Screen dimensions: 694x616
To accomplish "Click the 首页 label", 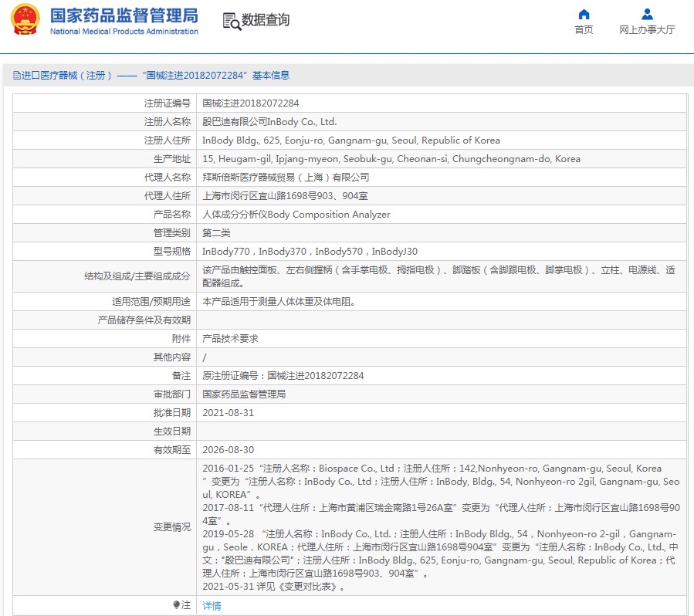I will 584,29.
